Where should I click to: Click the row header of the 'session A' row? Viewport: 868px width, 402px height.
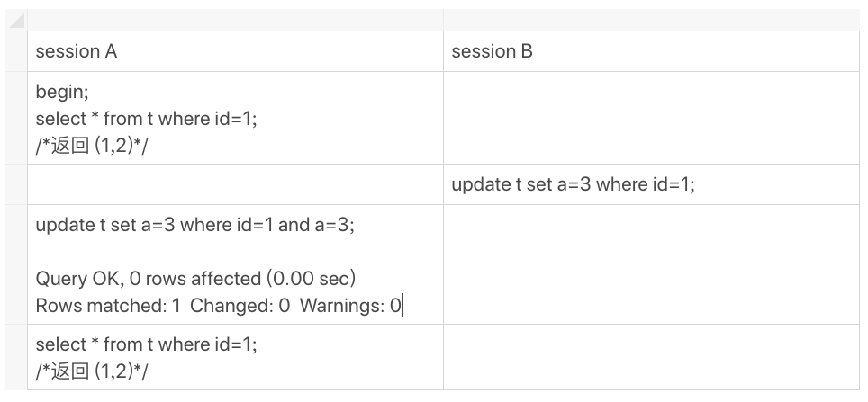16,51
